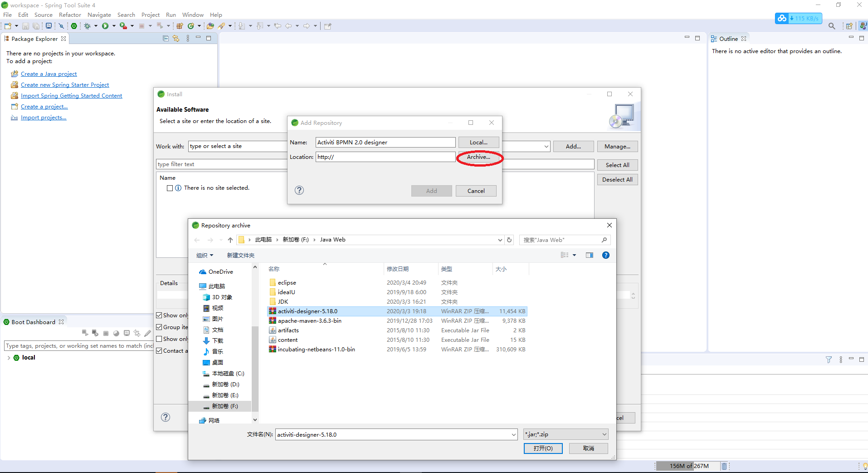Screen dimensions: 868x473
Task: Click the Coverage run toolbar icon
Action: pos(123,26)
